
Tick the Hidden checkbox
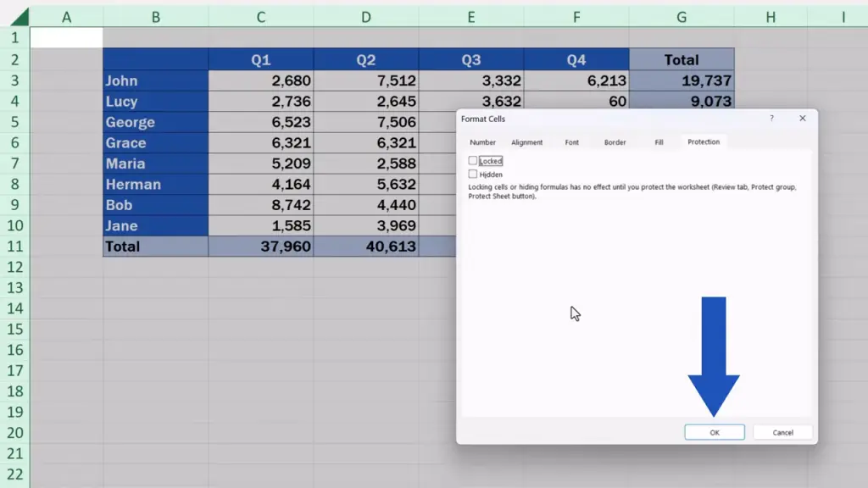[473, 175]
